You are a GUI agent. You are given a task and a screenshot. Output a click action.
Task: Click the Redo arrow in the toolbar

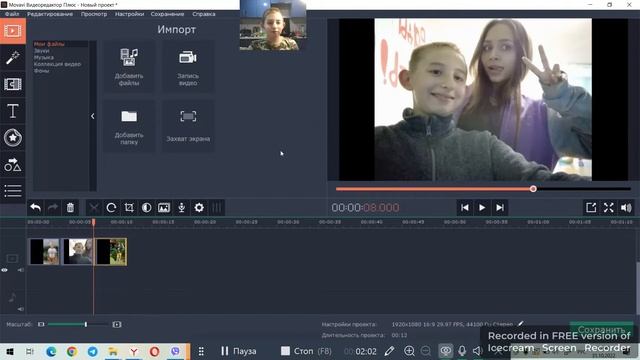coord(53,208)
